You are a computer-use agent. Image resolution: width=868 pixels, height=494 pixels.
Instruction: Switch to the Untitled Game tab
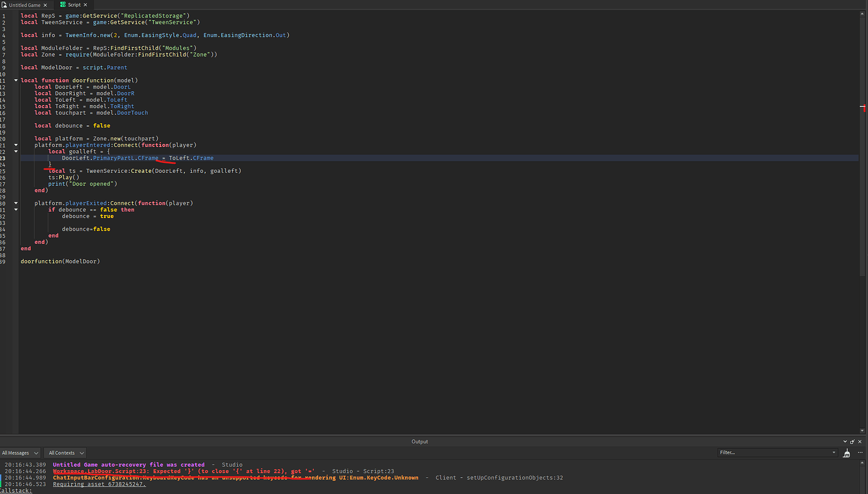(x=26, y=4)
